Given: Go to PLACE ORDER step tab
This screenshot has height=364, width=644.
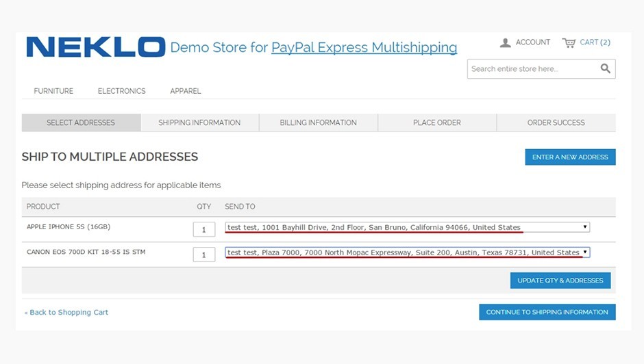Looking at the screenshot, I should click(x=437, y=122).
